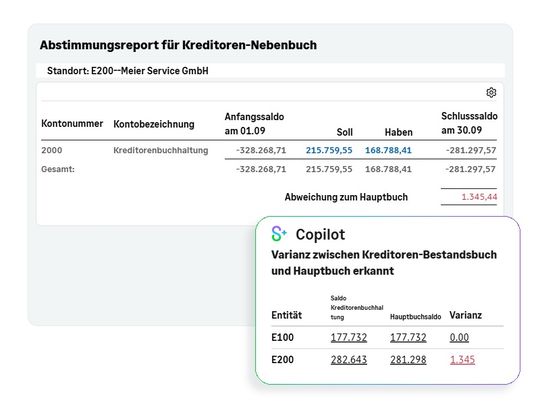The width and height of the screenshot is (540, 405).
Task: Select the Kontobezeichnung column header
Action: 154,124
